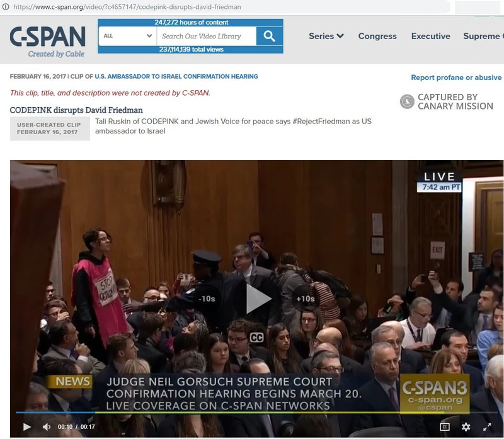The image size is (504, 439).
Task: Open the Executive menu item
Action: point(431,36)
